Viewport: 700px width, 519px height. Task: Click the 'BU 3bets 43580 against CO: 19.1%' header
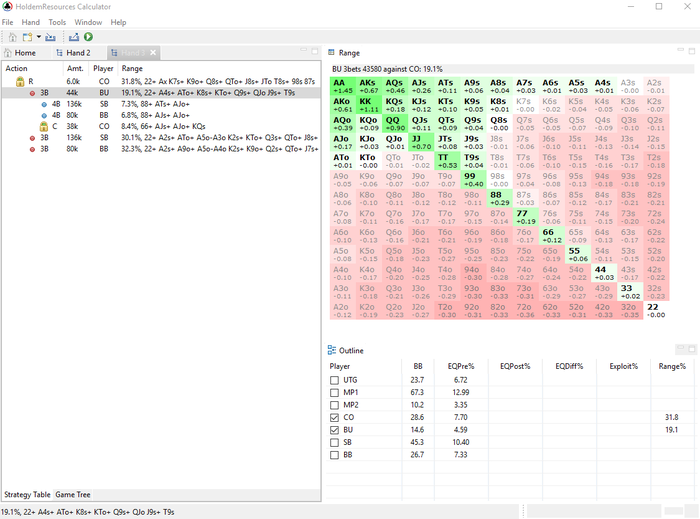click(387, 69)
